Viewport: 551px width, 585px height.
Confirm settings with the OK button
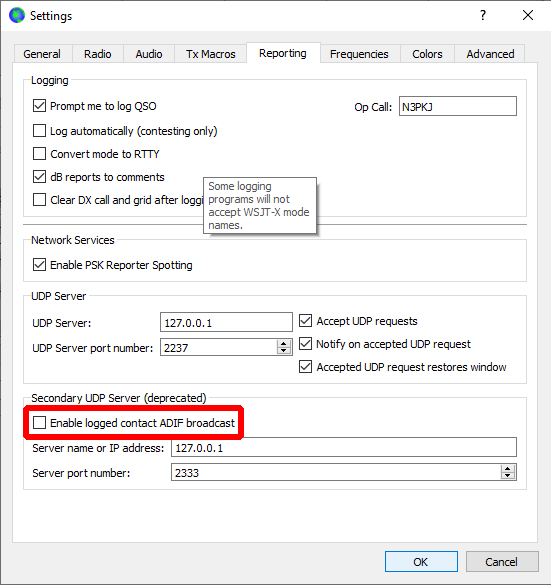point(421,561)
